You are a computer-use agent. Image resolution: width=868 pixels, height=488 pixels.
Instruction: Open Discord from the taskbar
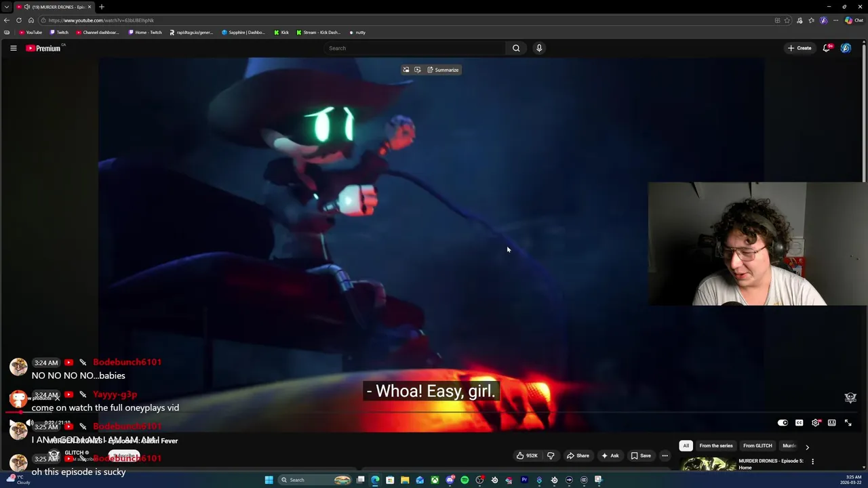[450, 480]
